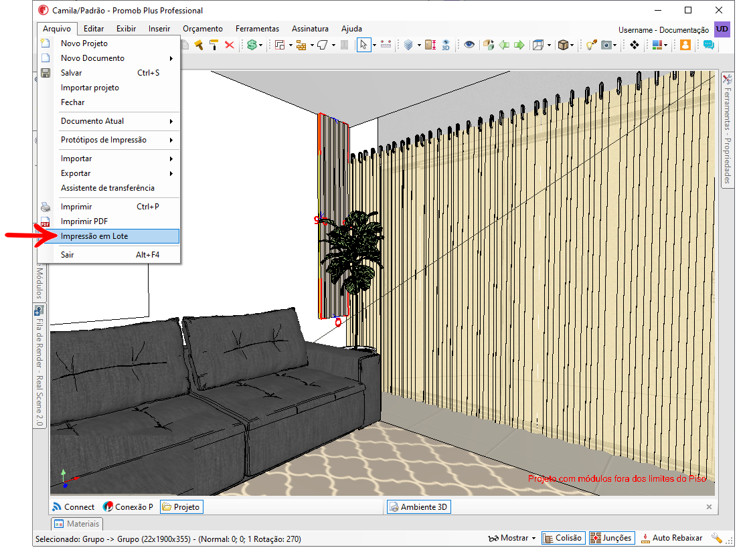Open dropdown arrow next to dollar icon
The width and height of the screenshot is (745, 560).
[261, 45]
